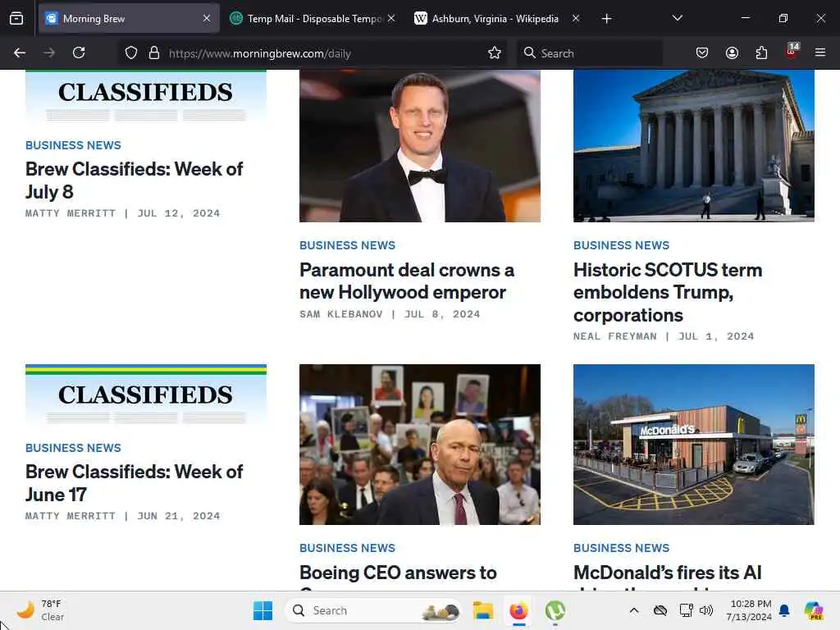This screenshot has height=630, width=840.
Task: Open Brew Classifieds: Week of July 8
Action: click(x=134, y=180)
